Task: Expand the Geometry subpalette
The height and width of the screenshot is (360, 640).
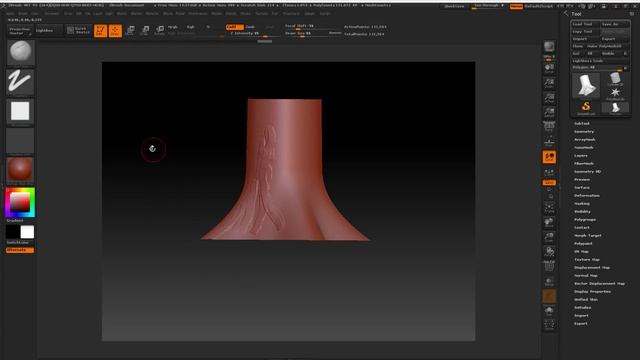Action: (584, 131)
